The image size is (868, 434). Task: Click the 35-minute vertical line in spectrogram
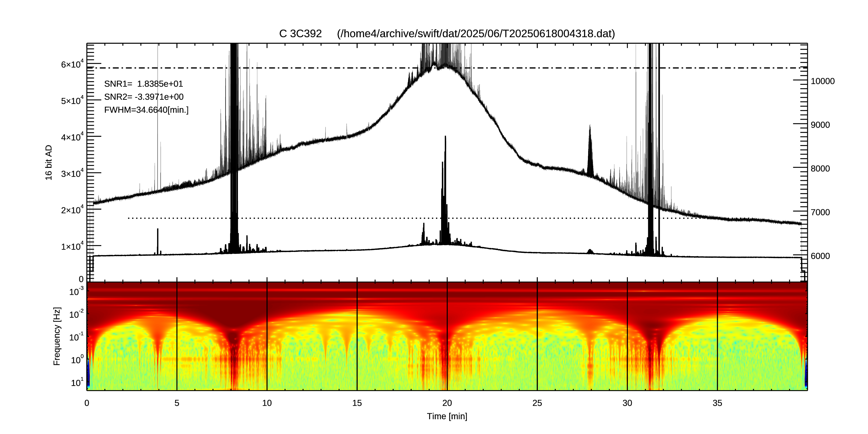717,336
